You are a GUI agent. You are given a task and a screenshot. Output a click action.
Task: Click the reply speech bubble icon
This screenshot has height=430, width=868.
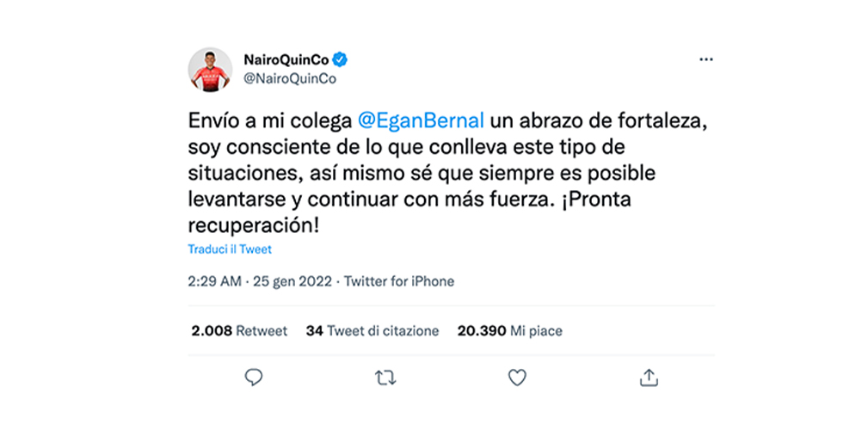point(253,377)
